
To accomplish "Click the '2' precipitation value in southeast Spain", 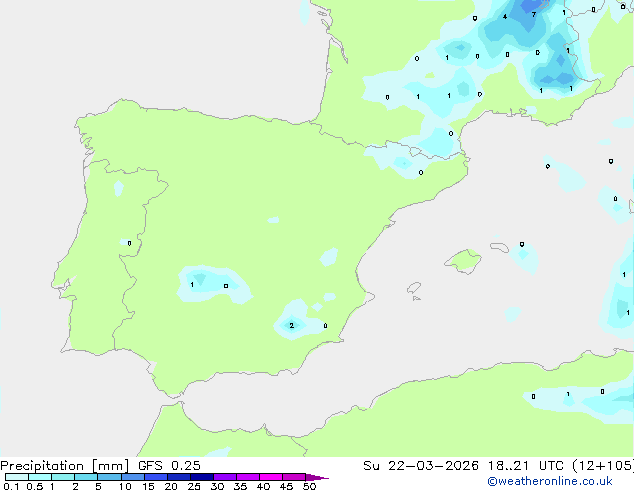I will point(292,325).
